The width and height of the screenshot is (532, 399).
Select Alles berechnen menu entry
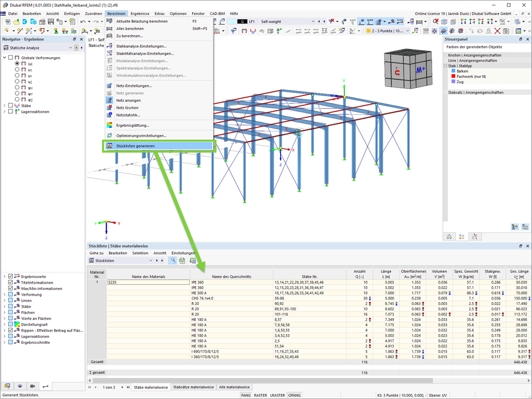click(159, 29)
